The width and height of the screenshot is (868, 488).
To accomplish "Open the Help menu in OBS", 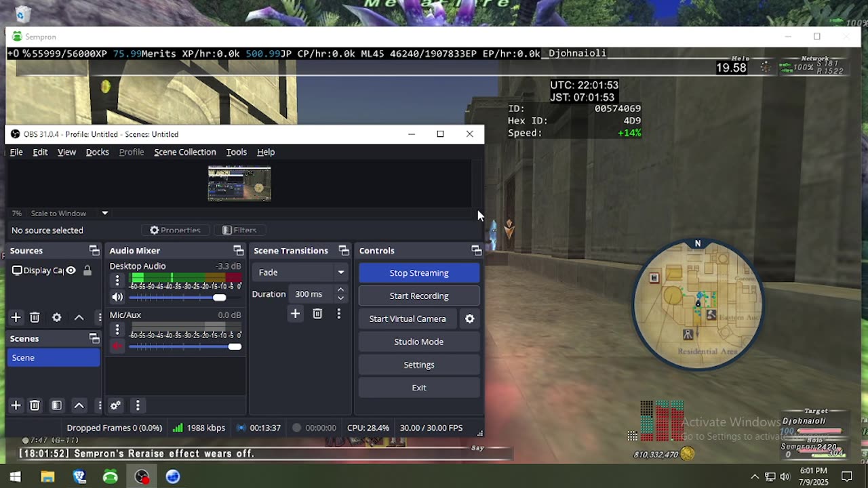I will [266, 152].
